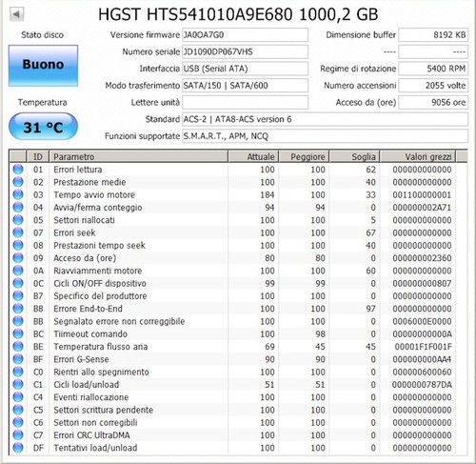Click the raw value 000000002A71

pos(422,208)
